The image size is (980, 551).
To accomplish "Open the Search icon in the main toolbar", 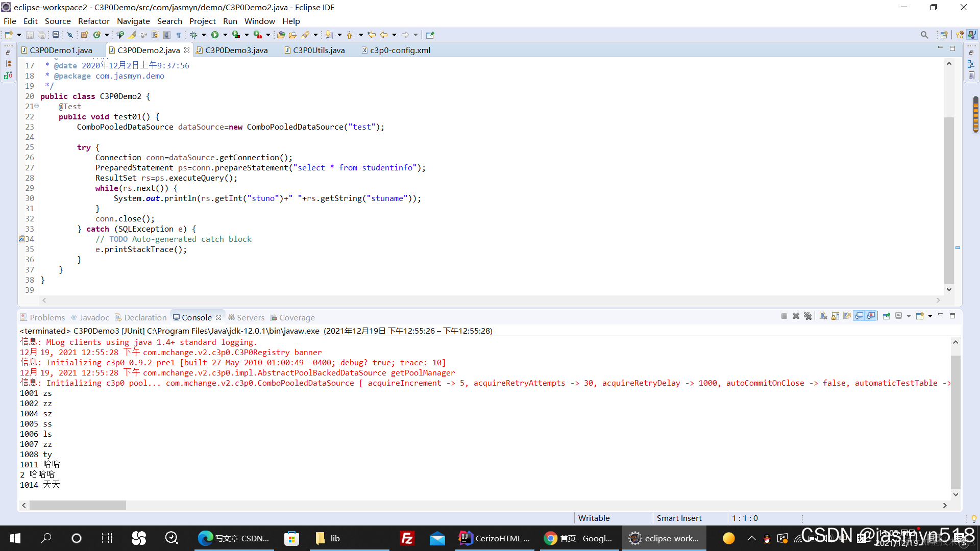I will click(x=305, y=35).
